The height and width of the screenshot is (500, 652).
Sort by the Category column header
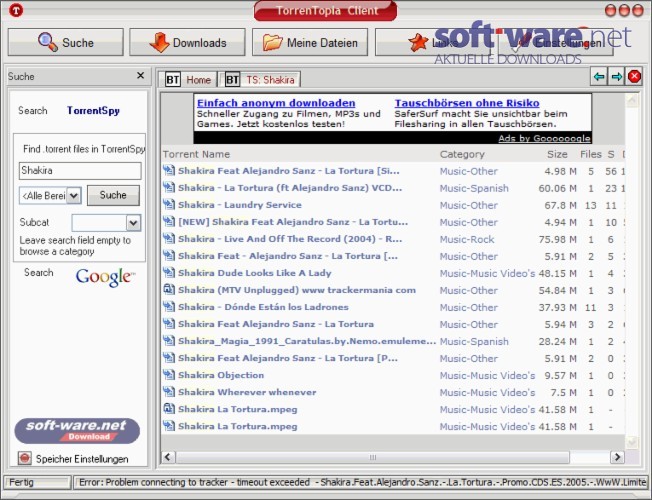[x=462, y=154]
